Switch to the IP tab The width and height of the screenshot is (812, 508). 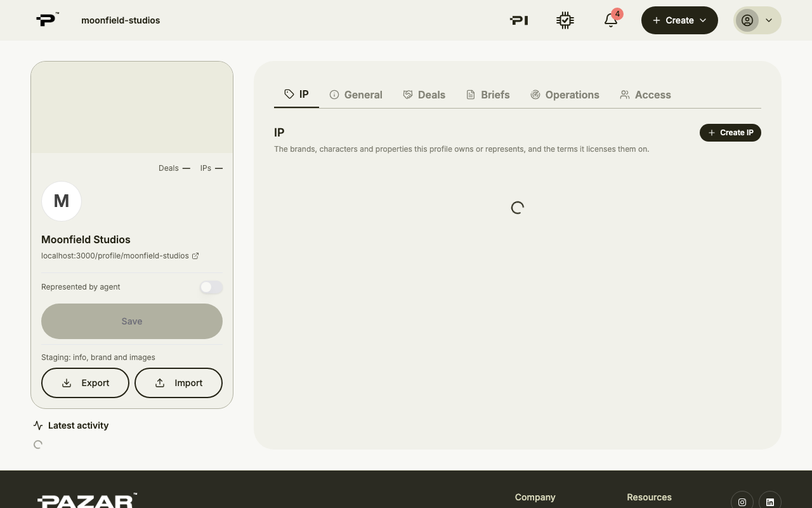pyautogui.click(x=296, y=95)
